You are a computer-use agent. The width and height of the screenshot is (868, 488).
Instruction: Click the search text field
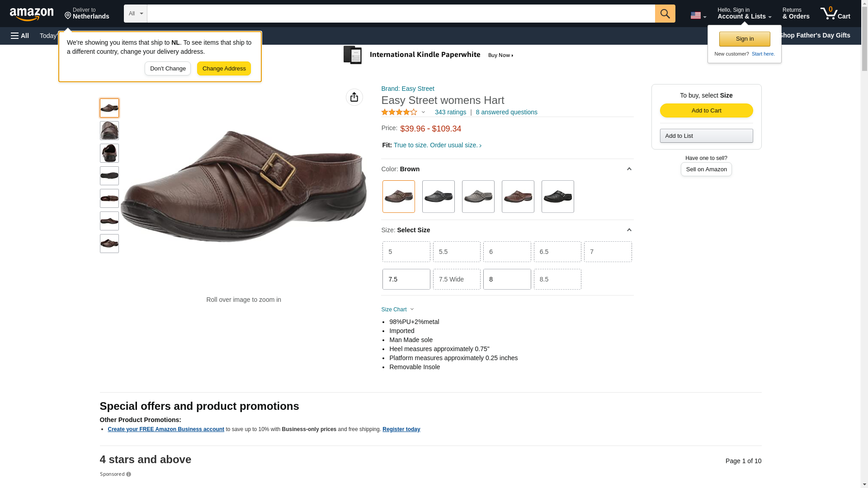(401, 14)
